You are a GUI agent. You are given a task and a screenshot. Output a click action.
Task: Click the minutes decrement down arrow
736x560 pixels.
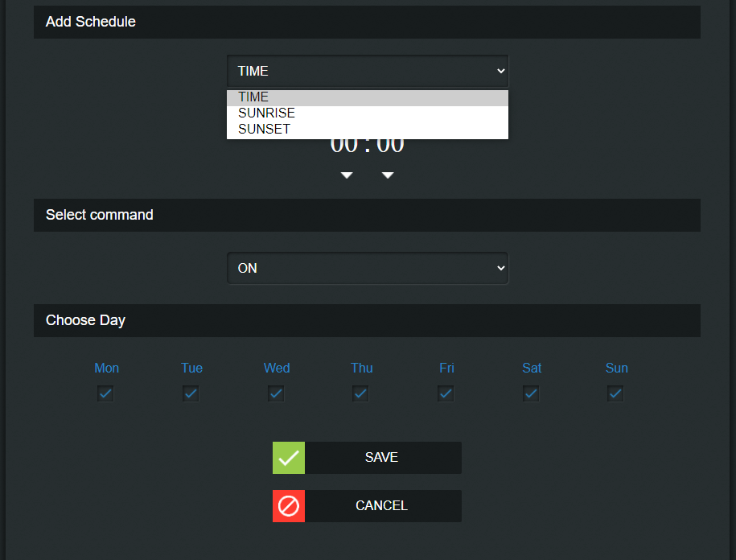point(388,175)
